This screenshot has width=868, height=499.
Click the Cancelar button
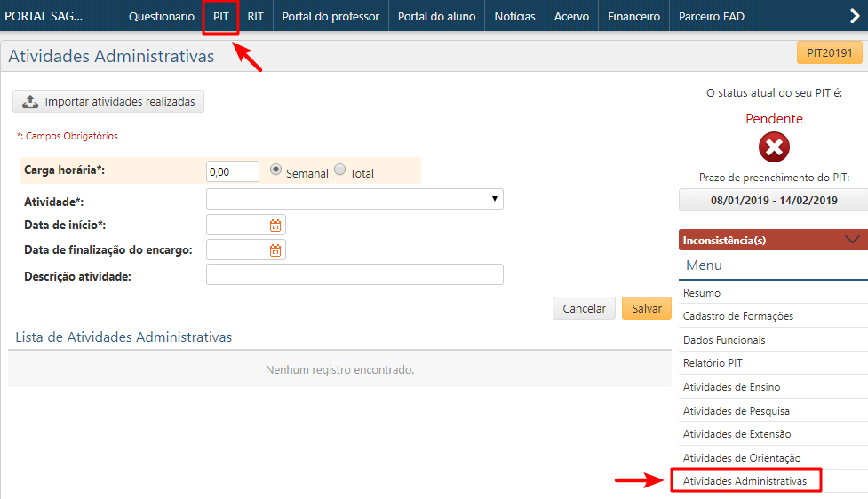pos(584,308)
